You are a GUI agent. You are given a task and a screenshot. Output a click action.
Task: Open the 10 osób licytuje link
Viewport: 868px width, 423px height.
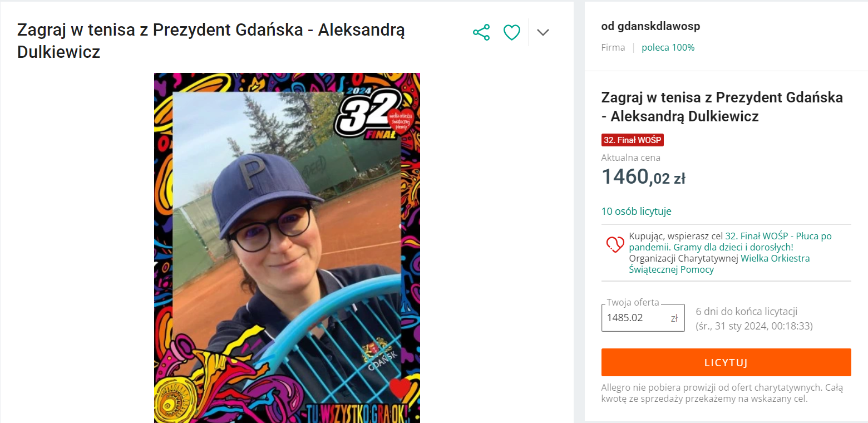click(x=636, y=211)
